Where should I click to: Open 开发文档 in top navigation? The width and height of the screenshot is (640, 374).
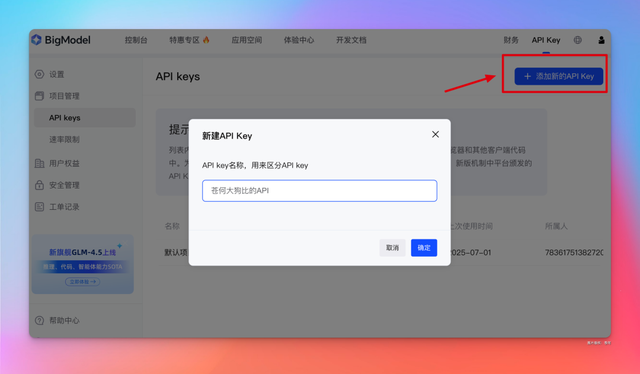click(x=351, y=40)
